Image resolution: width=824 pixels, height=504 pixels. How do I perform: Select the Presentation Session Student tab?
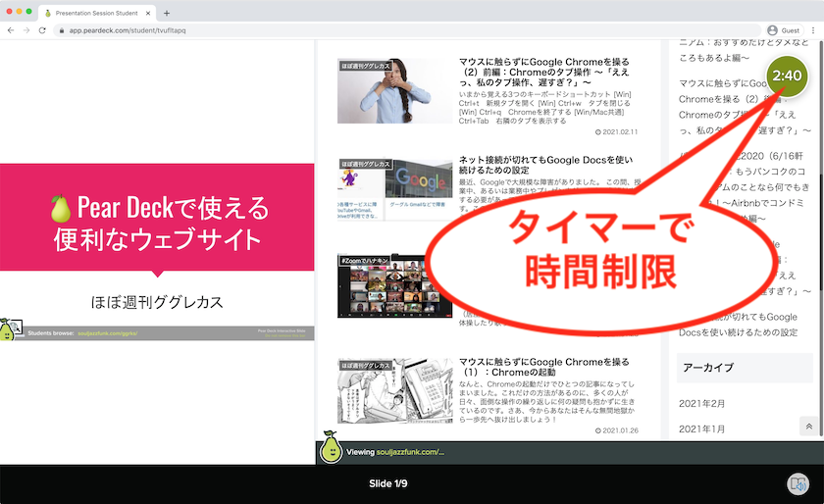[93, 13]
